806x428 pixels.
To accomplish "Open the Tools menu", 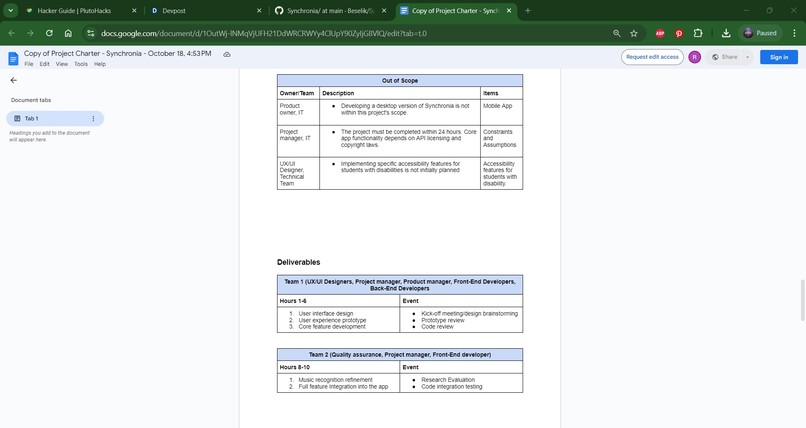I will pyautogui.click(x=81, y=64).
